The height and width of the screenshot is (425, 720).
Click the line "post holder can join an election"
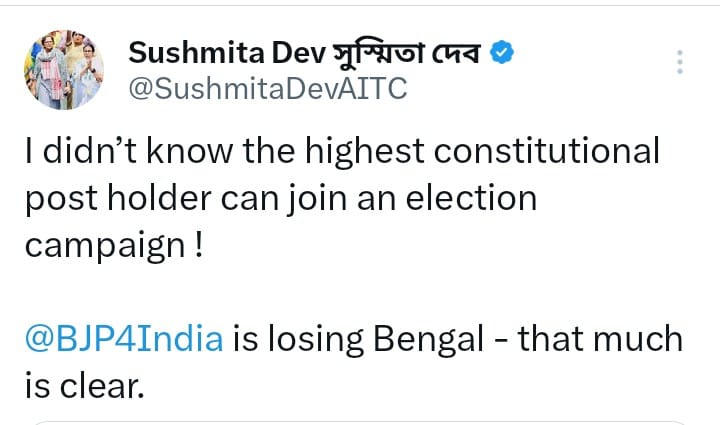pyautogui.click(x=280, y=198)
